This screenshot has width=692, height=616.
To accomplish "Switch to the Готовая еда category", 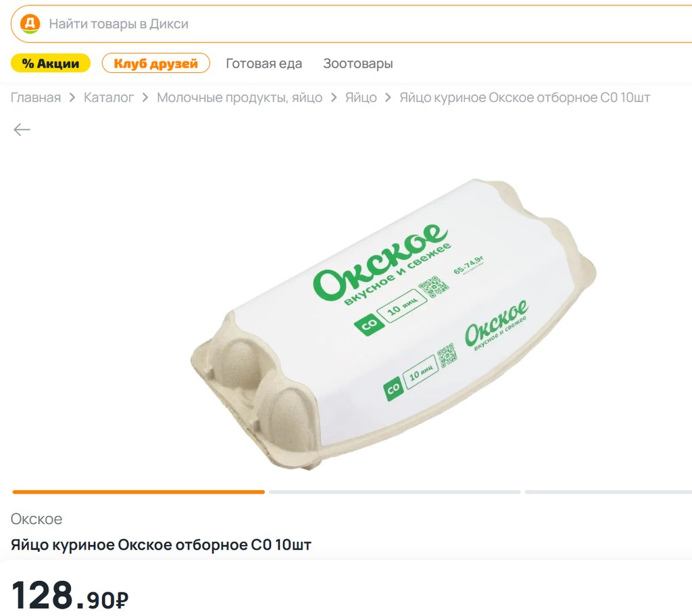I will point(264,64).
